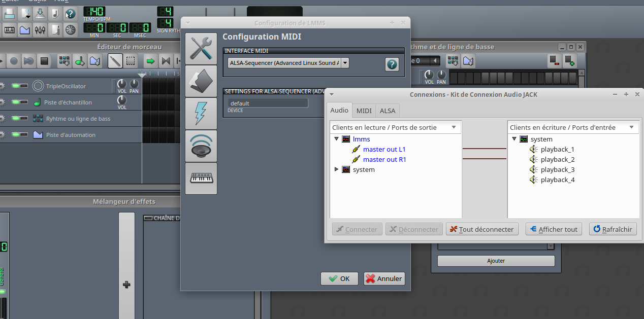Viewport: 644px width, 319px height.
Task: Open the MIDI keyboard settings section
Action: click(201, 179)
